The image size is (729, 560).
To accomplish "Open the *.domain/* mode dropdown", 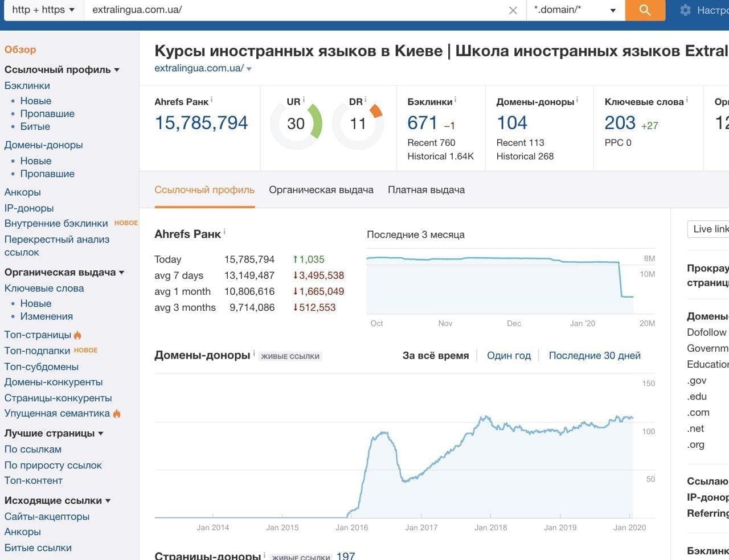I will pyautogui.click(x=575, y=10).
